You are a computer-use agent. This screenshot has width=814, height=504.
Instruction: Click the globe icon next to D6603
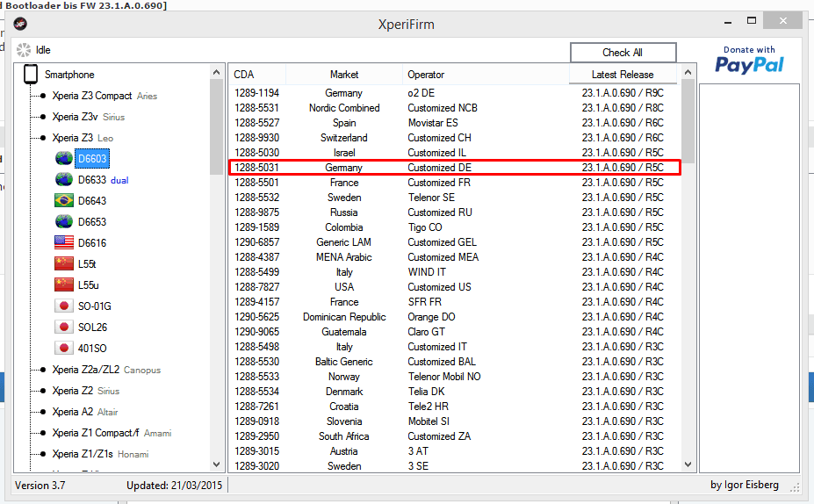click(64, 158)
